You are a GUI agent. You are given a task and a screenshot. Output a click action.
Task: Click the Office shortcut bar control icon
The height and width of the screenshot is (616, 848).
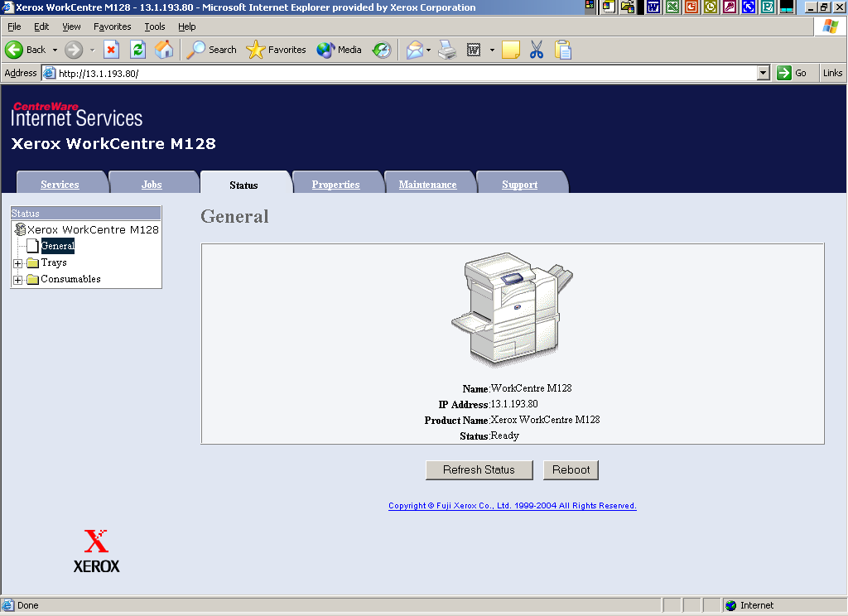coord(590,7)
